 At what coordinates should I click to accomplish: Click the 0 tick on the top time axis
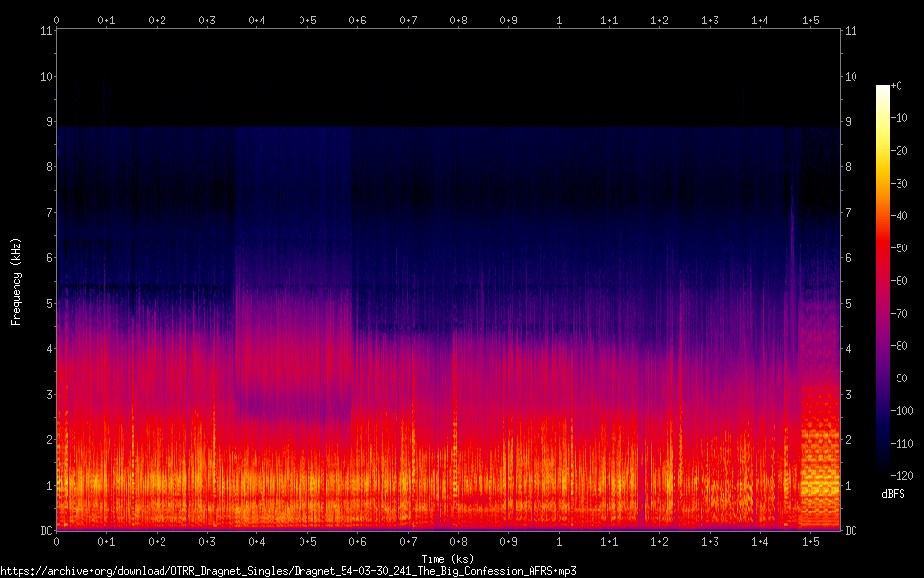click(x=57, y=20)
